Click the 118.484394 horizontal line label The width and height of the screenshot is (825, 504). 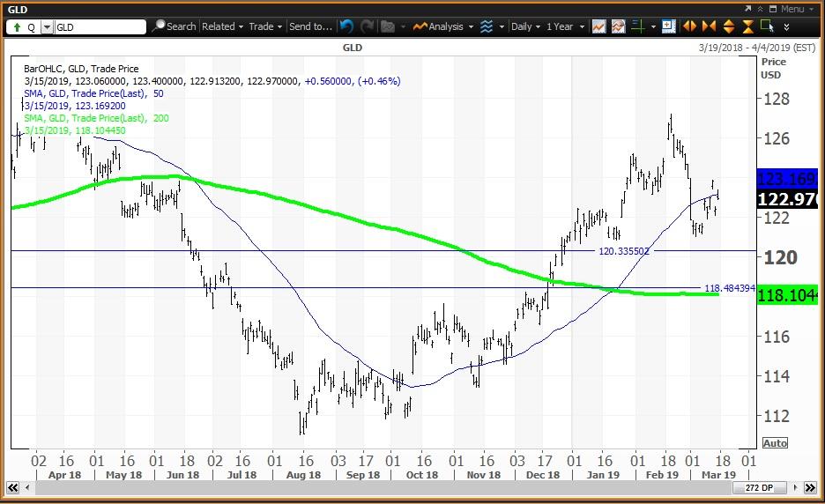point(730,288)
